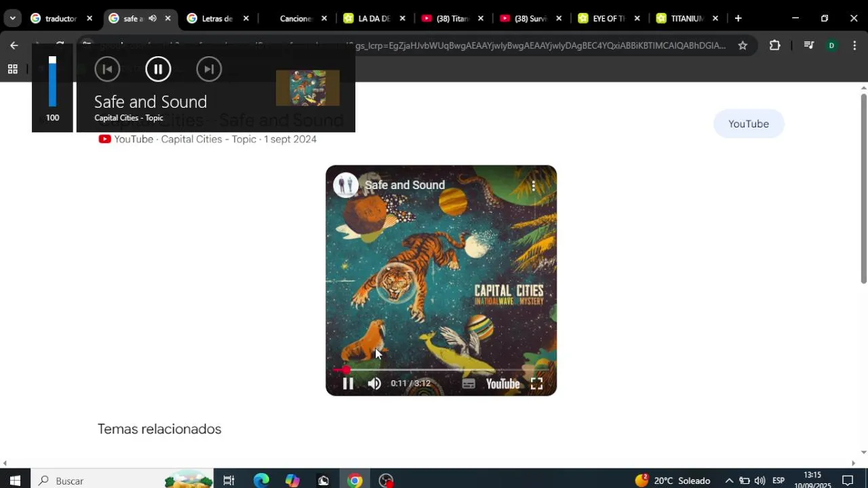Viewport: 868px width, 488px height.
Task: Switch to the 'traductor' tab
Action: click(x=62, y=18)
